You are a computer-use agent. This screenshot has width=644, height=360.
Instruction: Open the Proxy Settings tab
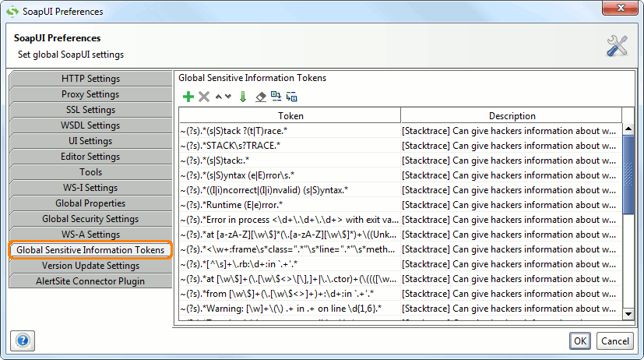pos(90,94)
